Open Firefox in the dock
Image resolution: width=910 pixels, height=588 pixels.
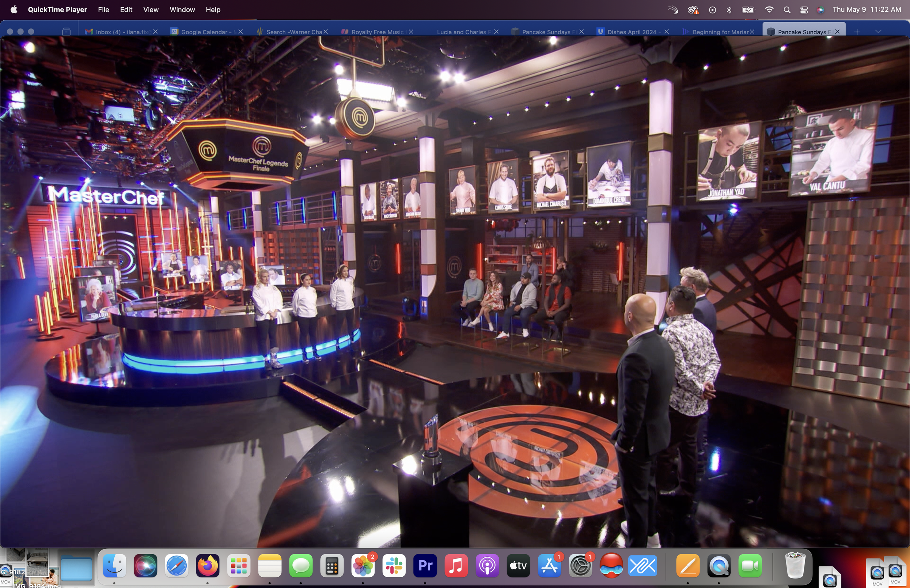(207, 565)
